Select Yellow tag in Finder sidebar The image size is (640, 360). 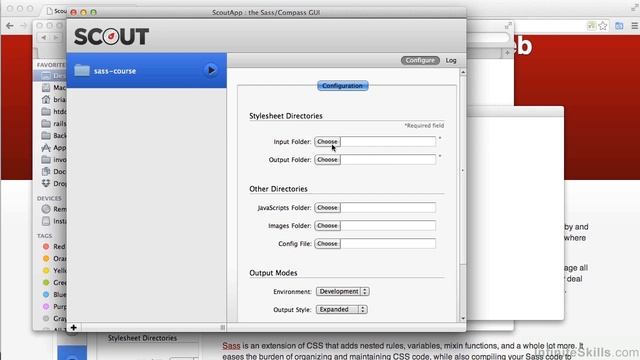[54, 270]
